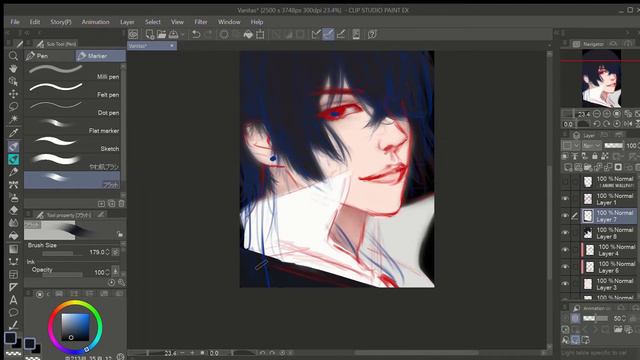
Task: Open the Layer menu
Action: [x=127, y=22]
